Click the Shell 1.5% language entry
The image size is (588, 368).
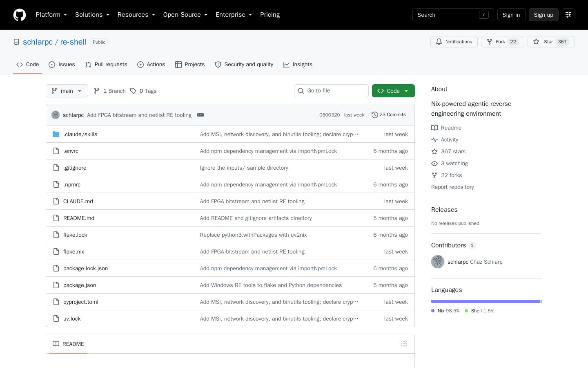[479, 311]
